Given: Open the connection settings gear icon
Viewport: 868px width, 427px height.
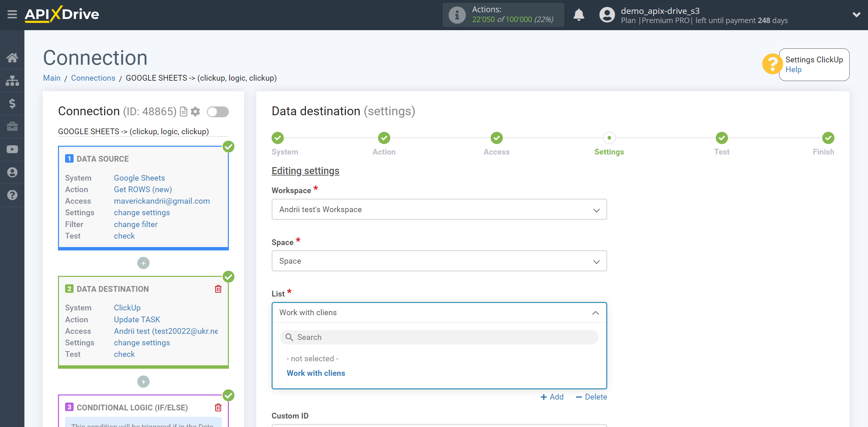Looking at the screenshot, I should click(195, 111).
